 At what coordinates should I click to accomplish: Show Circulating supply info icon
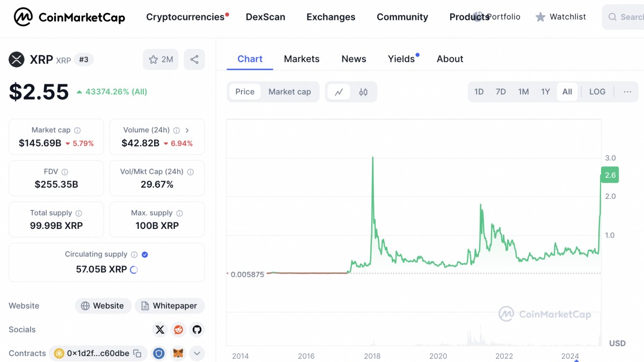pyautogui.click(x=134, y=255)
